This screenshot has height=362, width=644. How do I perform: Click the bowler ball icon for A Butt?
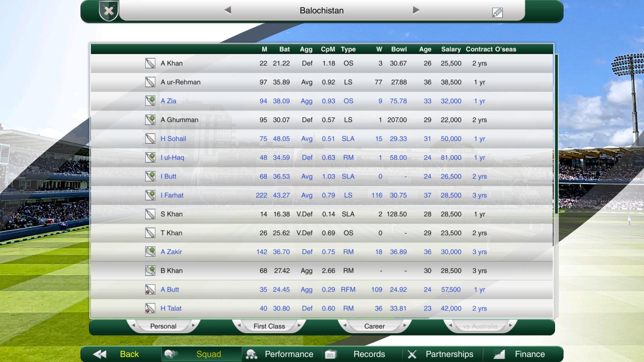pos(150,290)
